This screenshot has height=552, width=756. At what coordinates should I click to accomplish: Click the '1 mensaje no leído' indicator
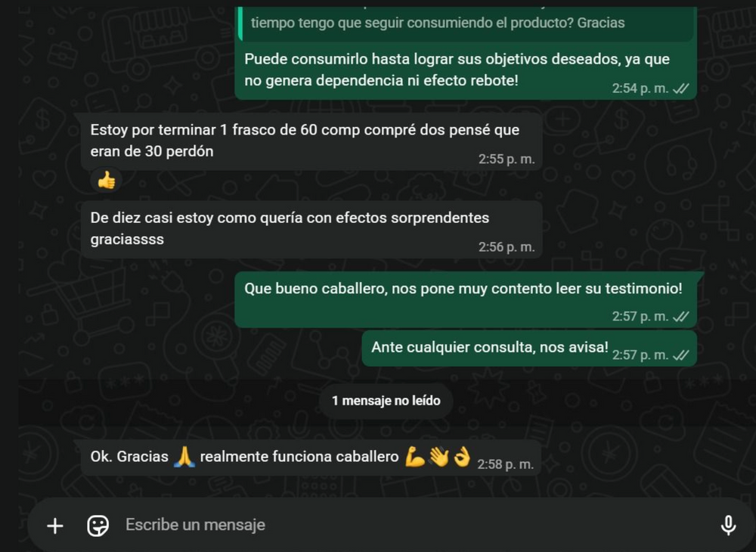386,401
